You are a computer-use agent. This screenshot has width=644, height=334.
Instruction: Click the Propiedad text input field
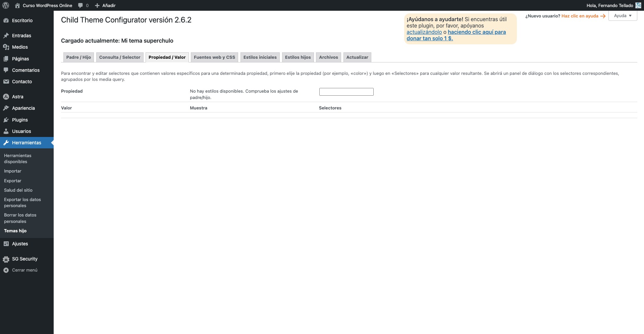coord(346,92)
